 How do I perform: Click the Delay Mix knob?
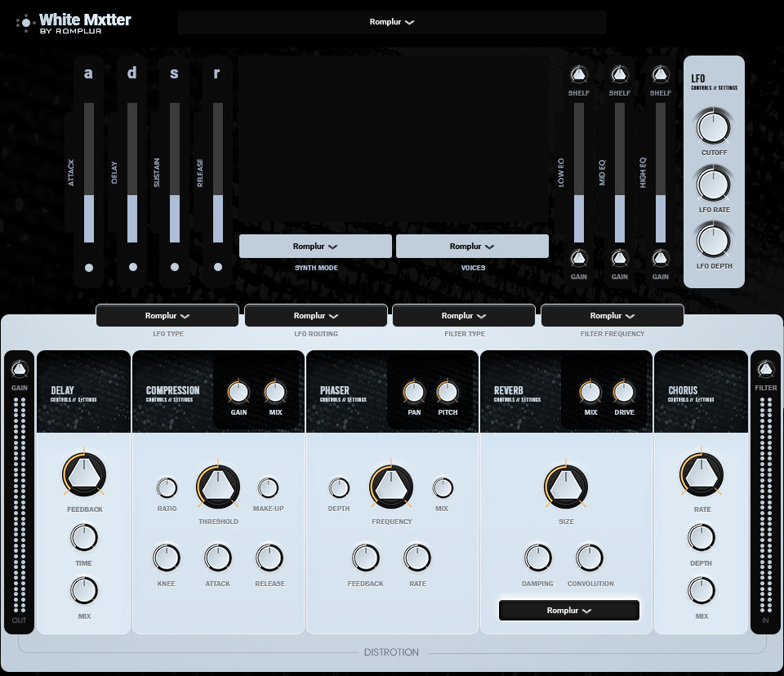[84, 590]
